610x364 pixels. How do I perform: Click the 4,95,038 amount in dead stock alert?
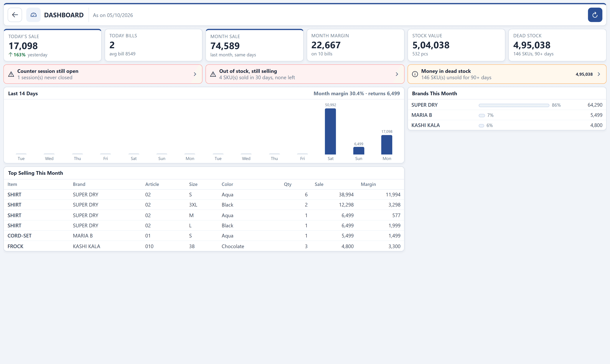(x=584, y=74)
